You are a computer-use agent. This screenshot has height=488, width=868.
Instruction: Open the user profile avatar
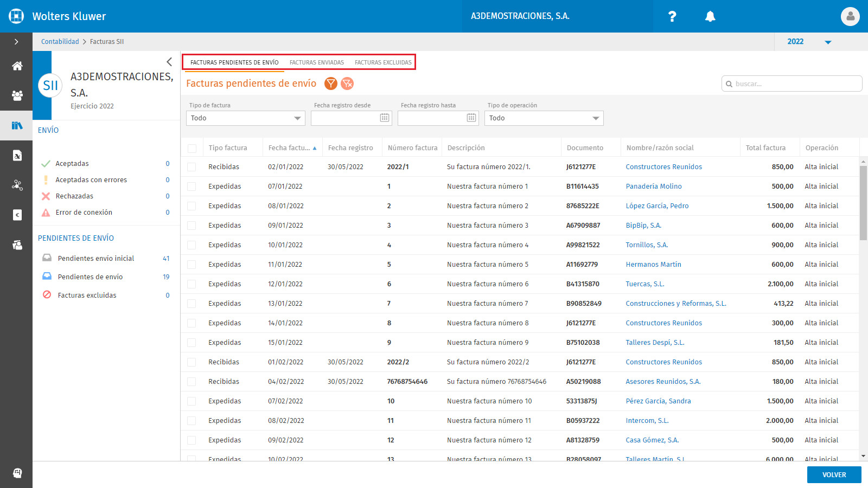(850, 16)
